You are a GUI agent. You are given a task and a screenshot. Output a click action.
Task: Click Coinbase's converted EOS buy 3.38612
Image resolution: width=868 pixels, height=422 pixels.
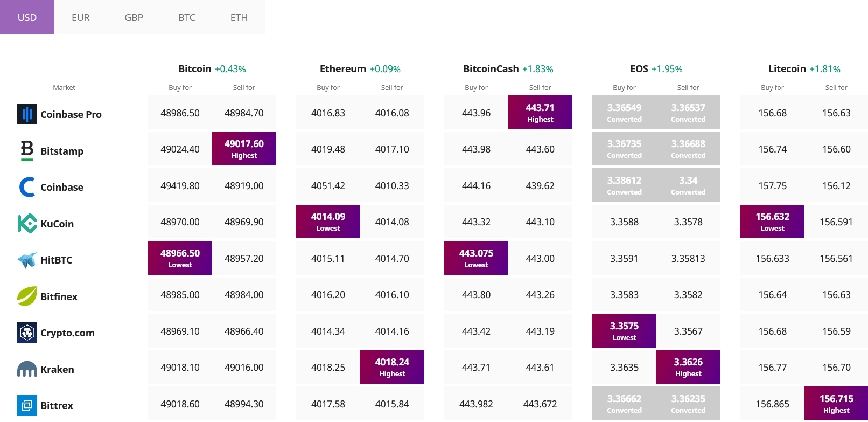tap(624, 185)
